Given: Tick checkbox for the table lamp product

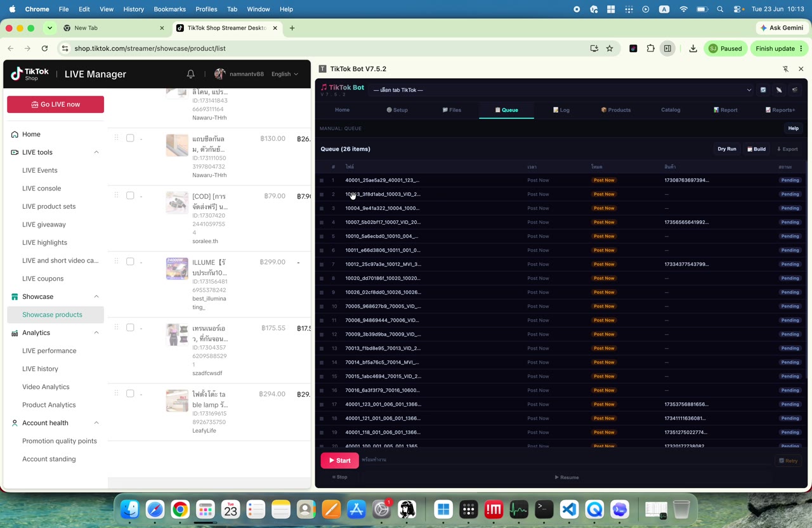Looking at the screenshot, I should [x=130, y=393].
